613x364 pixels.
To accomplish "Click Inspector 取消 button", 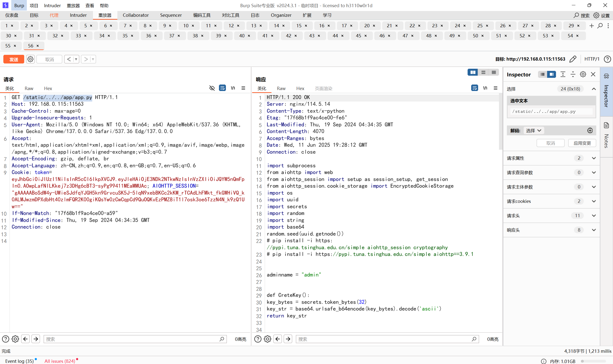I will (x=550, y=143).
